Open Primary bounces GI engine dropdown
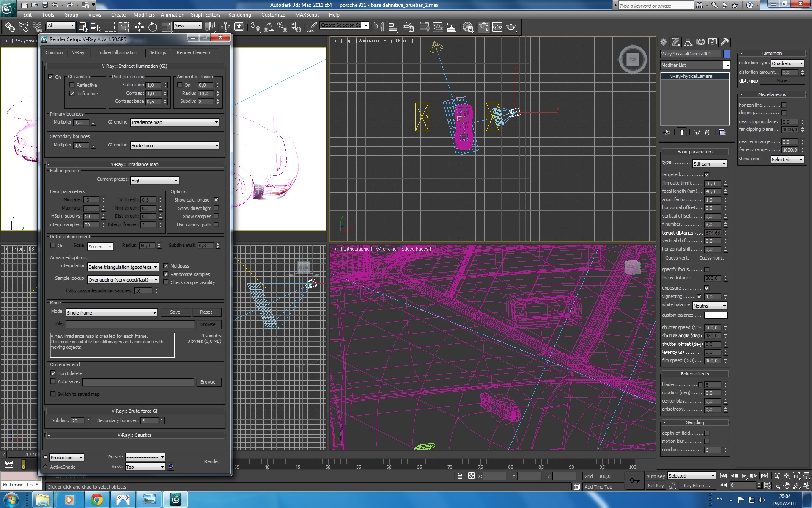Viewport: 812px width, 508px height. (x=175, y=122)
